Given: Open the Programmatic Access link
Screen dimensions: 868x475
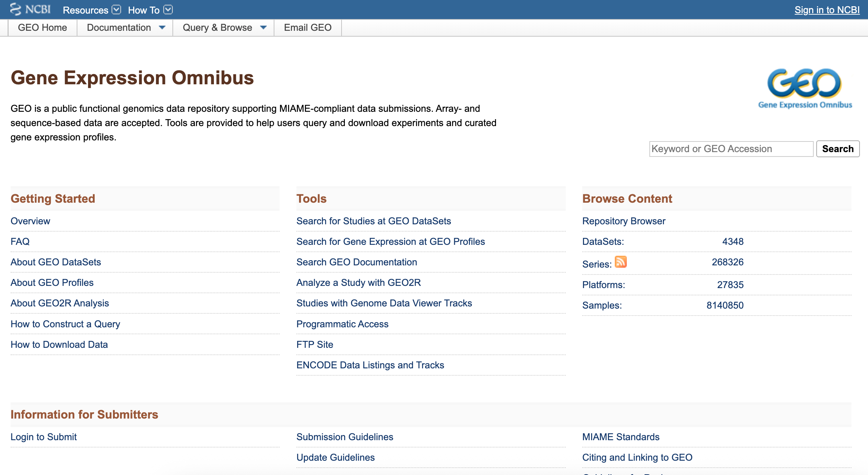Looking at the screenshot, I should (342, 324).
